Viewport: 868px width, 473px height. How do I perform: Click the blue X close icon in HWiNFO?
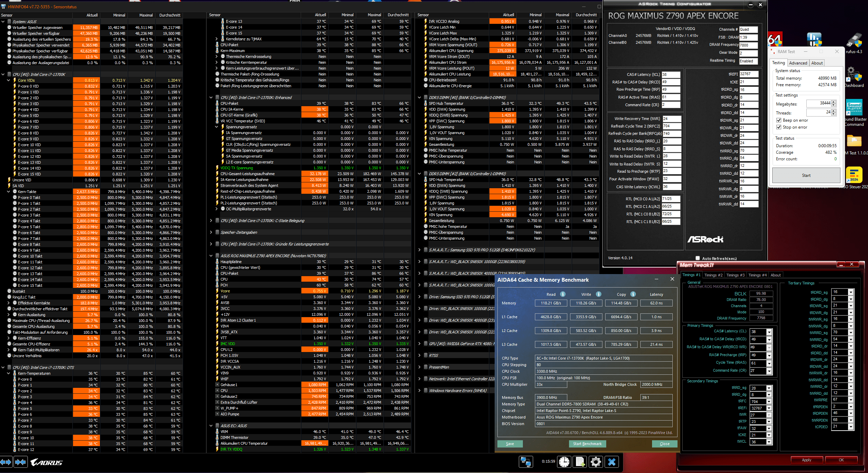(612, 462)
